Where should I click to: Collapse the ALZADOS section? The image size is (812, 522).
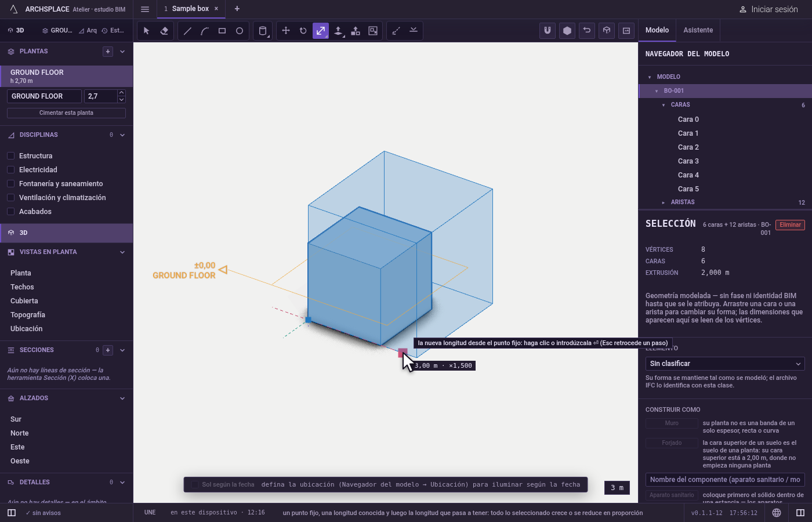(122, 398)
